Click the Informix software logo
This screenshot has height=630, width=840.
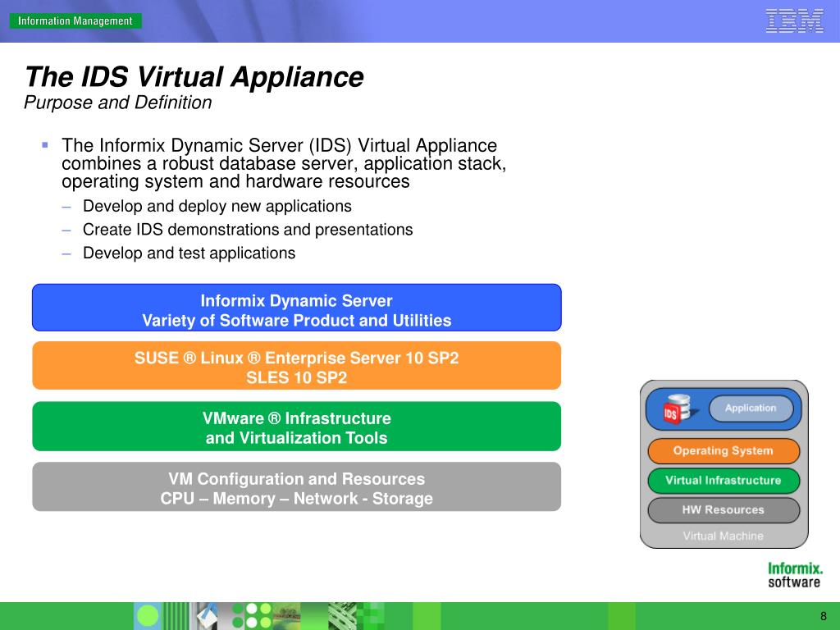click(x=794, y=575)
